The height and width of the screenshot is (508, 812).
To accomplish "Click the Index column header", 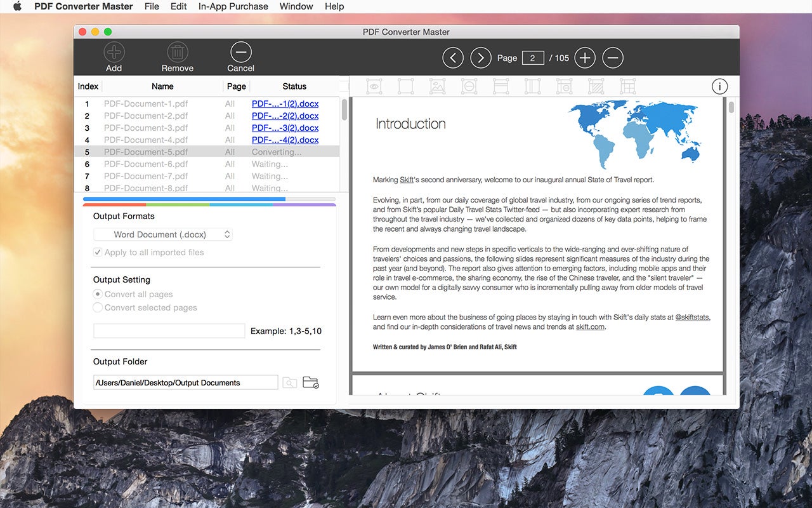I will (x=88, y=86).
